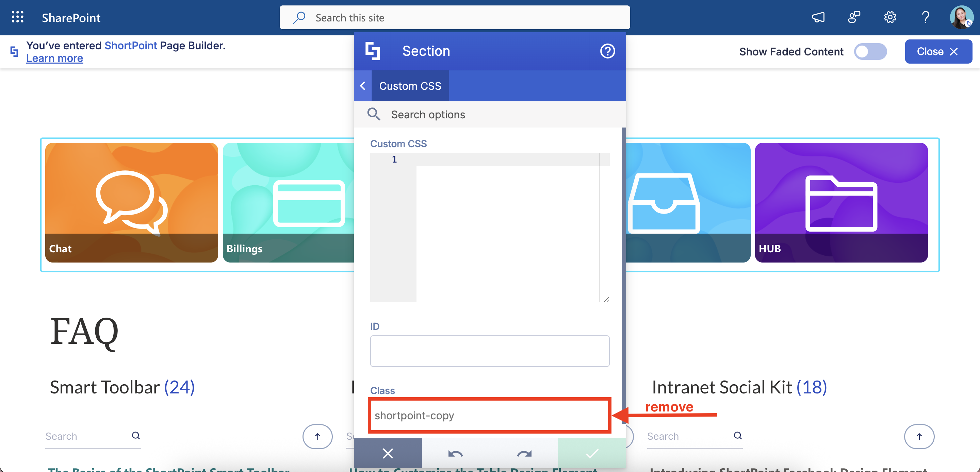
Task: Open the SharePoint settings gear
Action: tap(889, 17)
